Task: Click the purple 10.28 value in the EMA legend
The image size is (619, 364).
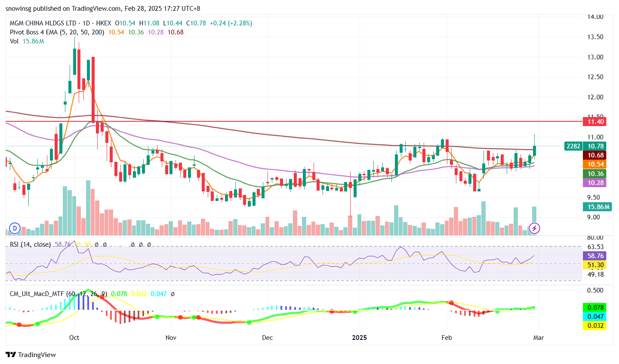Action: (156, 32)
